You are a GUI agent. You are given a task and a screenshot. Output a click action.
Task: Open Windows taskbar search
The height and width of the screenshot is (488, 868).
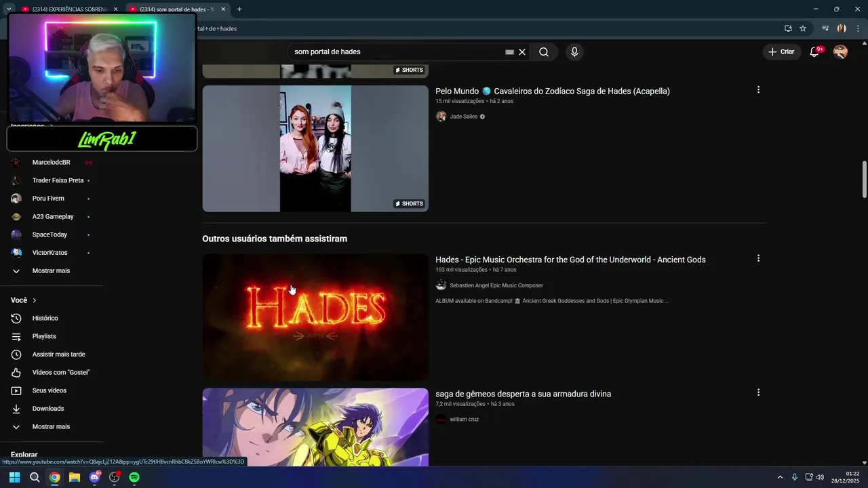(x=35, y=477)
